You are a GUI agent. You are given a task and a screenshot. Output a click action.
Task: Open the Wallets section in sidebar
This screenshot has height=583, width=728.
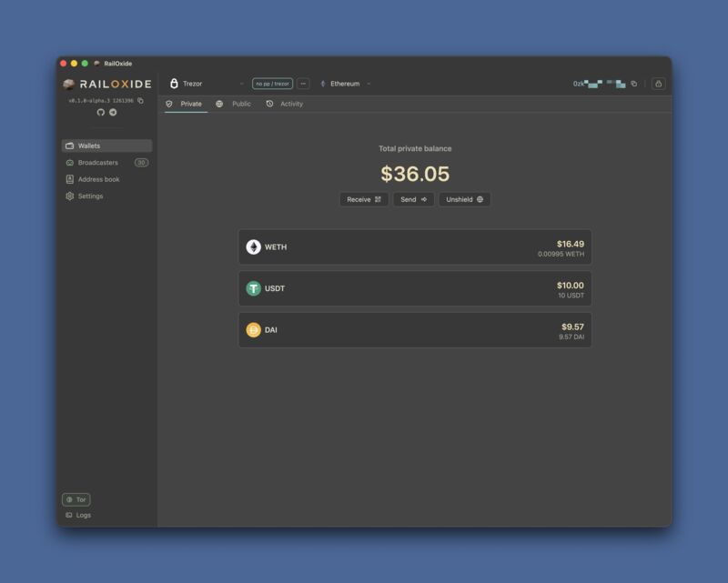coord(106,146)
